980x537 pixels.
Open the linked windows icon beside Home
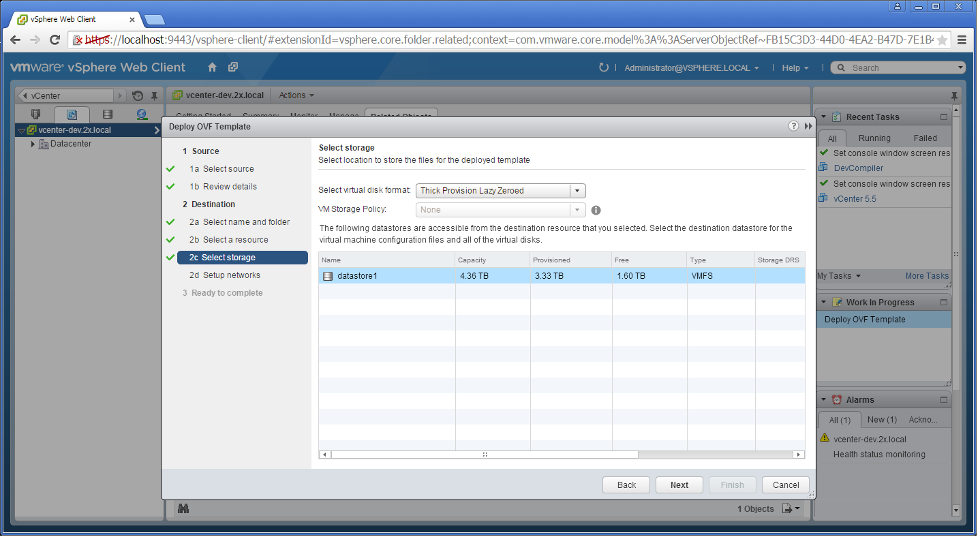tap(233, 67)
